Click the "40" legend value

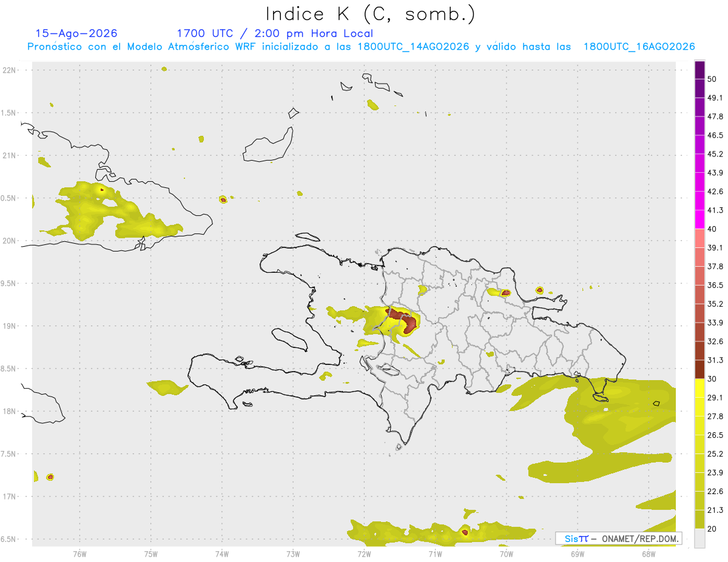tap(712, 229)
